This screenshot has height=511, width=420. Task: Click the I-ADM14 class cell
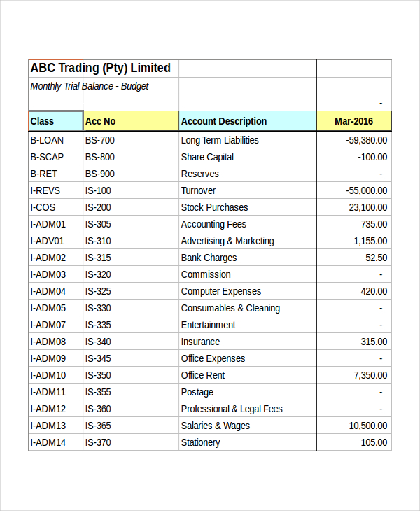(48, 442)
